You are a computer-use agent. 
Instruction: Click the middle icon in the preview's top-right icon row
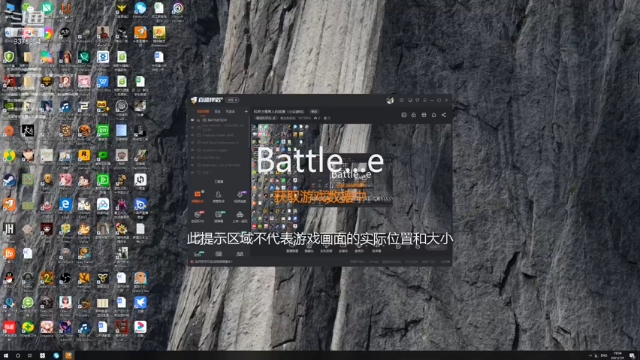point(424,115)
